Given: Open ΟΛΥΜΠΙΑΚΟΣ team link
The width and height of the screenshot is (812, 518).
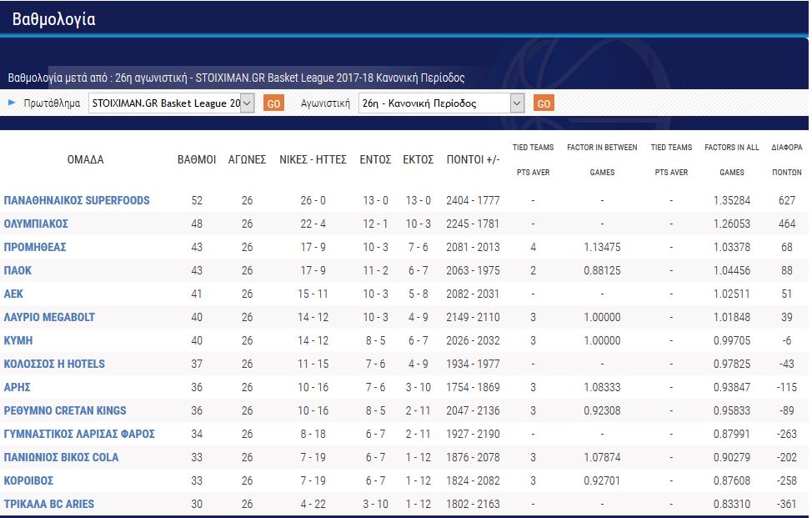Looking at the screenshot, I should 36,224.
